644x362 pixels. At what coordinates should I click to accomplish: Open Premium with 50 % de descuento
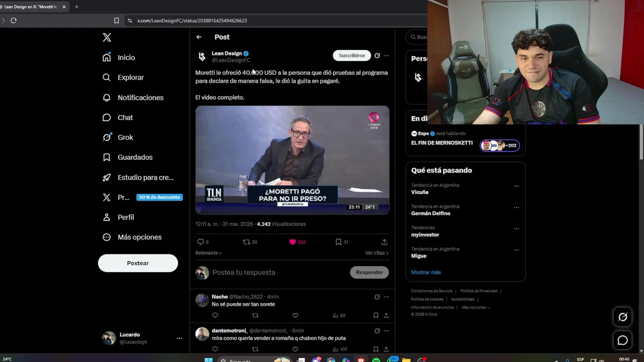pyautogui.click(x=141, y=197)
